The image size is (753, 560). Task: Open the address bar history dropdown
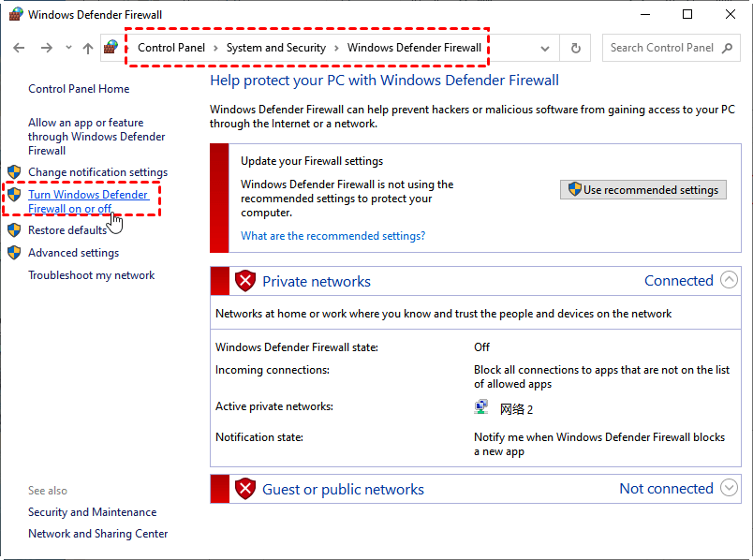click(544, 48)
